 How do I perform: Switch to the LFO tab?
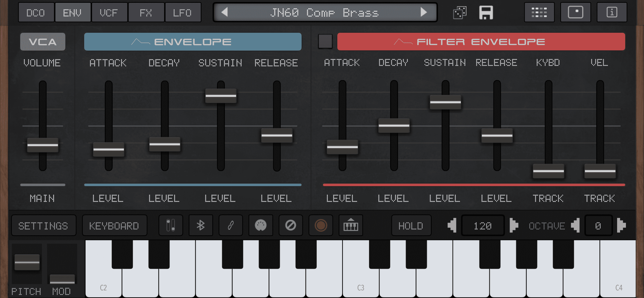[182, 12]
